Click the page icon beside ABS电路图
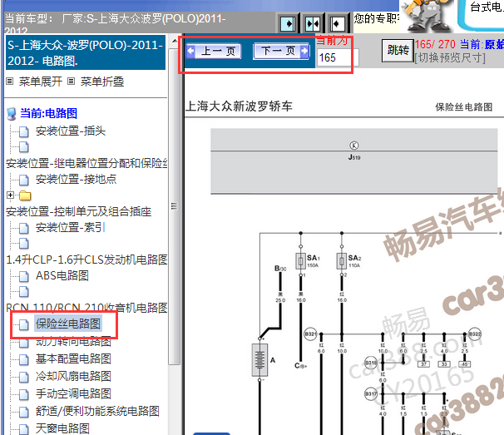This screenshot has width=504, height=435. (23, 276)
